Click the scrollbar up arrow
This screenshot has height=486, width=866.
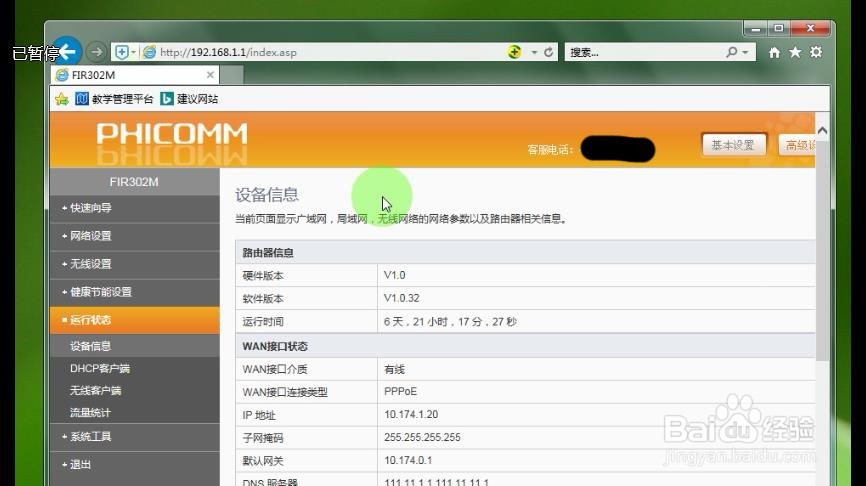(x=822, y=130)
